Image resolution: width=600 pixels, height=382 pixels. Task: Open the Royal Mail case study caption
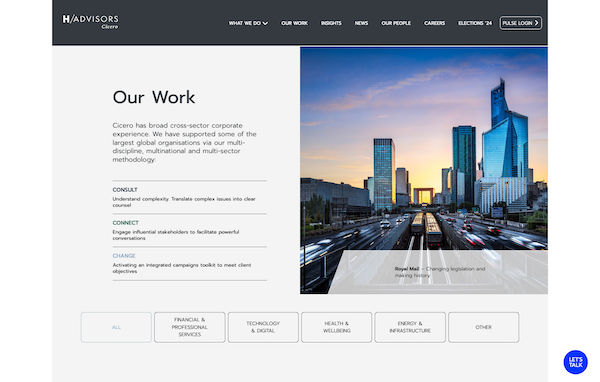pyautogui.click(x=440, y=272)
